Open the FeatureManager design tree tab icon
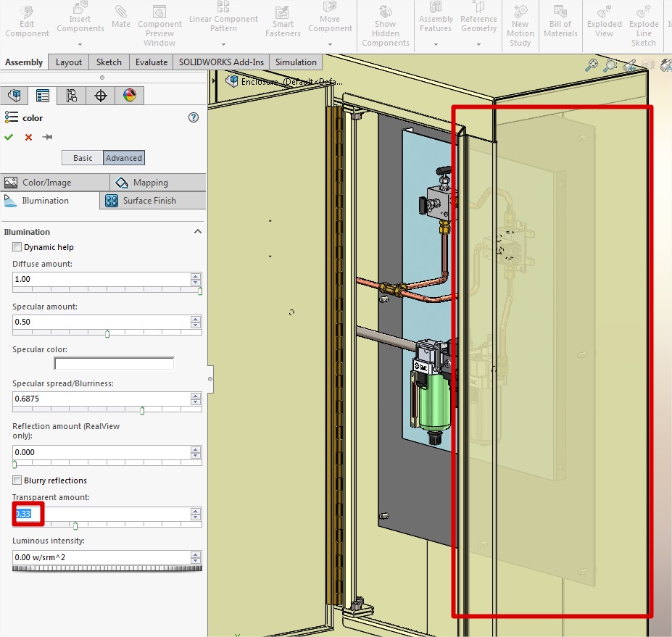 pyautogui.click(x=14, y=96)
